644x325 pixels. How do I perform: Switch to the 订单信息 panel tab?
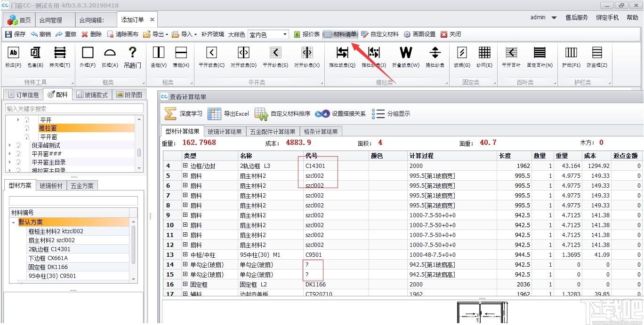coord(23,95)
